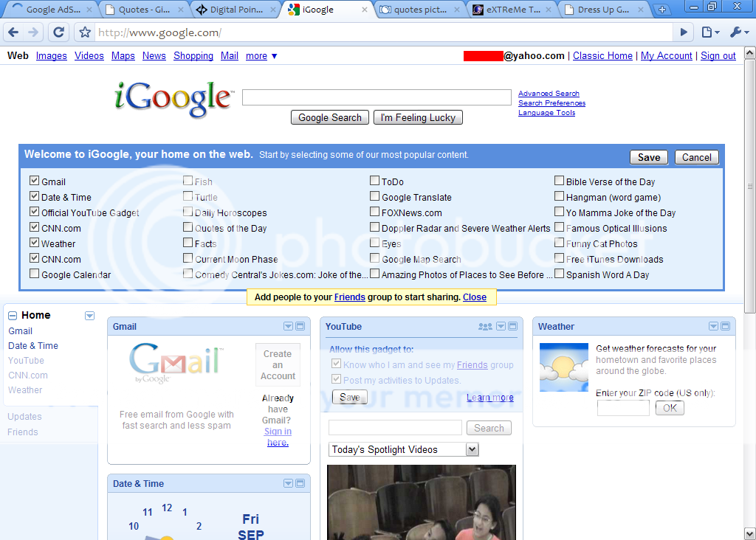Close the Friends sharing notification
The width and height of the screenshot is (756, 540).
[475, 297]
